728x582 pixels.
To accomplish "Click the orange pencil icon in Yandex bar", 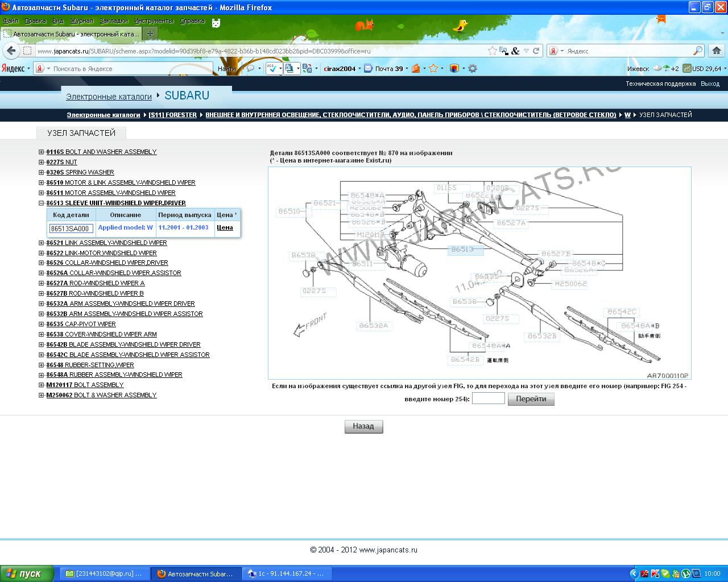I will coord(416,68).
